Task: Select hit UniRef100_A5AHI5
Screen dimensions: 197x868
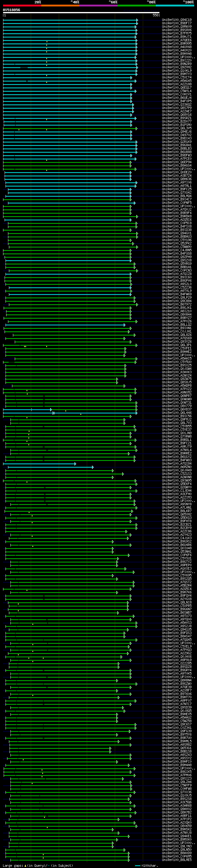Action: click(177, 358)
